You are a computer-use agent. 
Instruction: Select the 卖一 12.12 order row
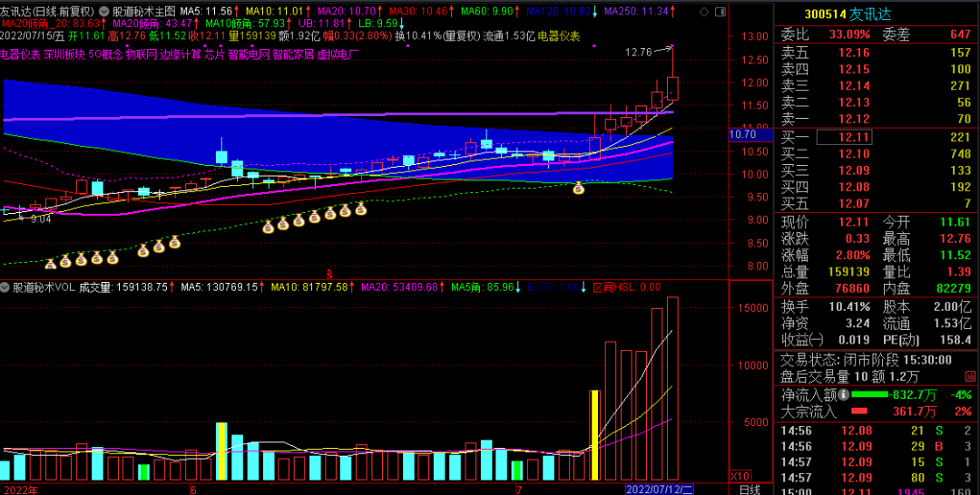click(x=877, y=120)
